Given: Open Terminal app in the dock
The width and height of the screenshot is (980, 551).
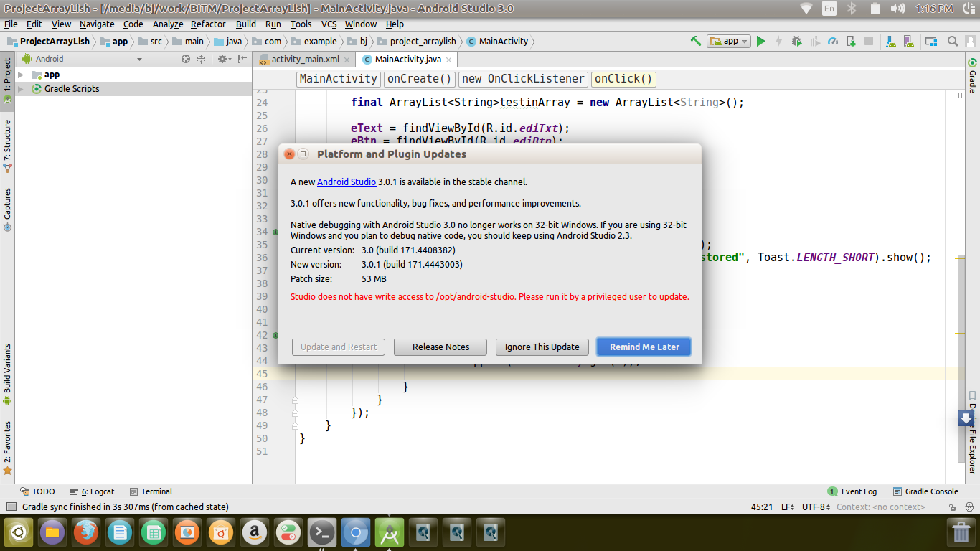Looking at the screenshot, I should 322,533.
